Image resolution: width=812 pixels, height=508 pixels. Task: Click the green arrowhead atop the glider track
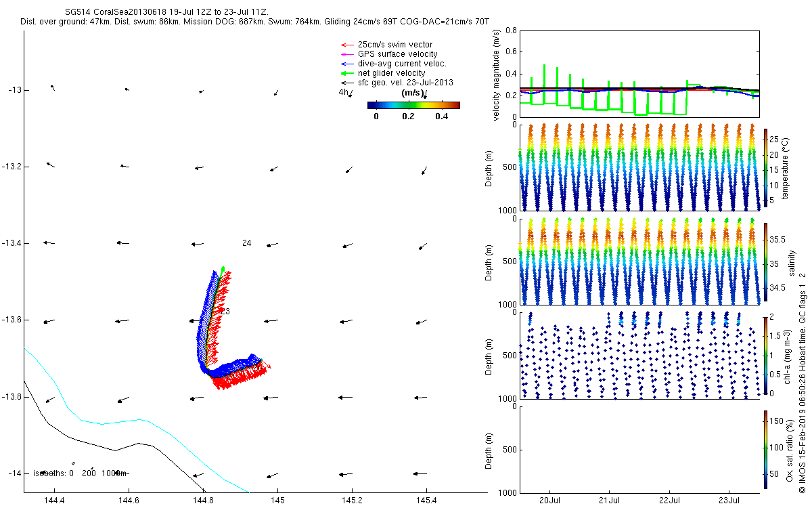(x=223, y=269)
